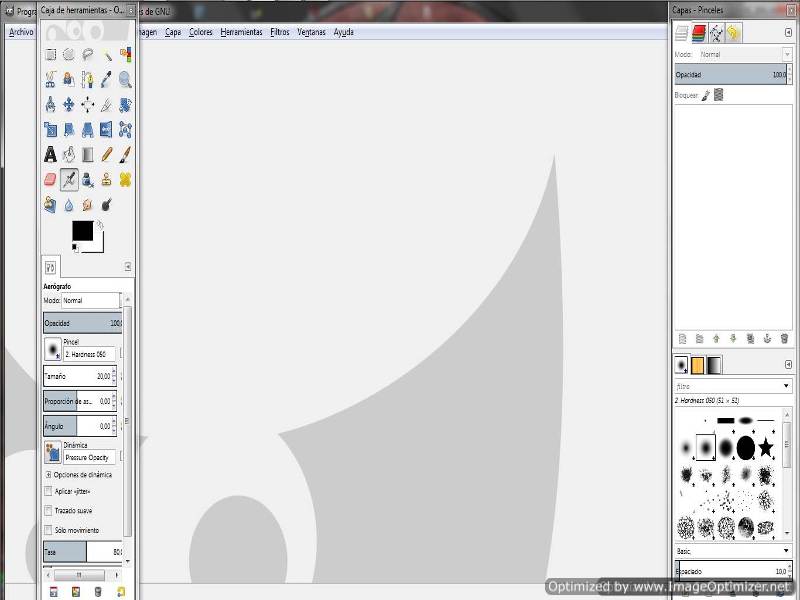The height and width of the screenshot is (600, 800).
Task: Open airbrush Modo dropdown in tool options
Action: click(x=91, y=301)
